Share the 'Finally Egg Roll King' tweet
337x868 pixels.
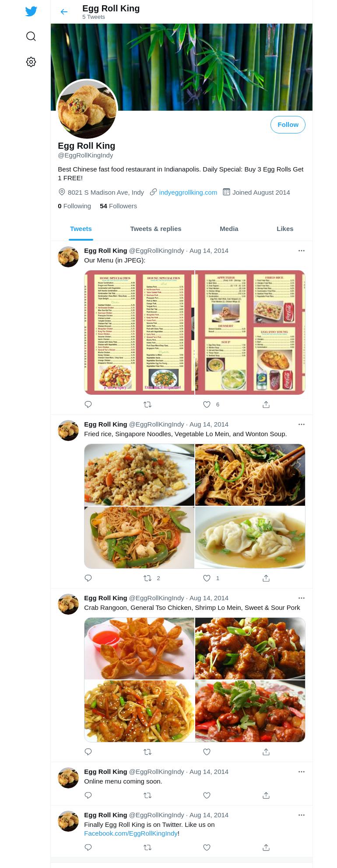(x=266, y=847)
